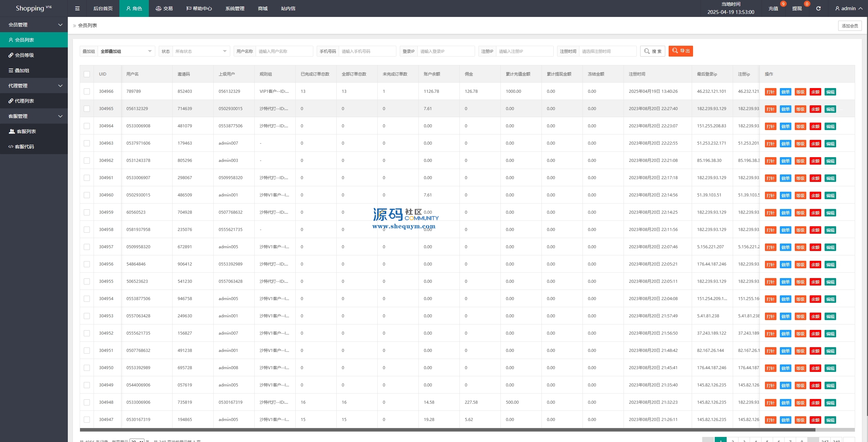
Task: Open 叠加组 sidebar item
Action: pos(22,70)
